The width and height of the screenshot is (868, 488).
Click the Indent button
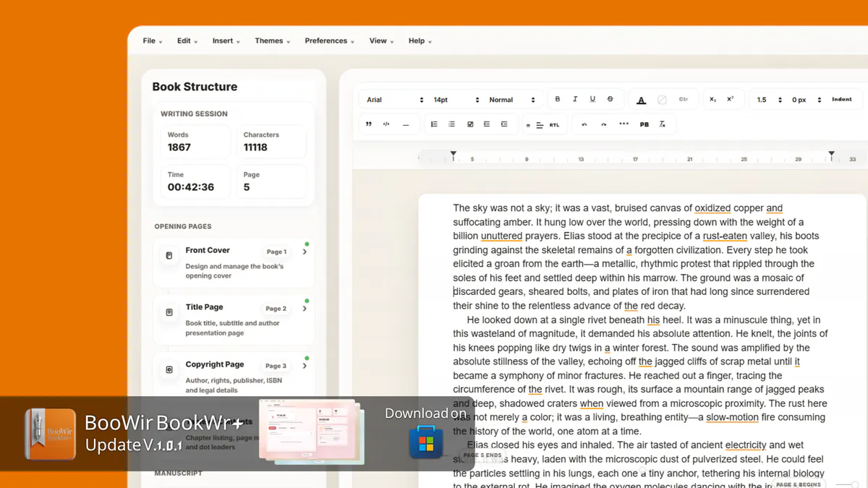pos(842,99)
